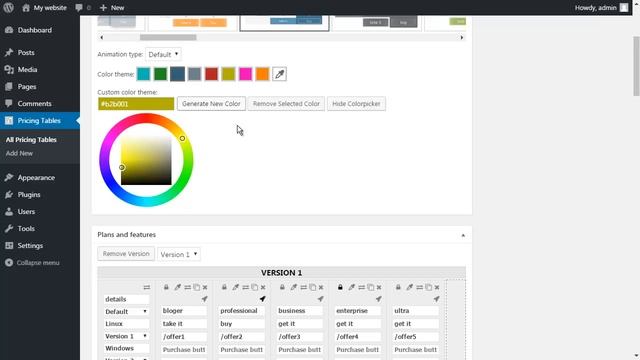Open the New menu in admin bar

(x=112, y=7)
